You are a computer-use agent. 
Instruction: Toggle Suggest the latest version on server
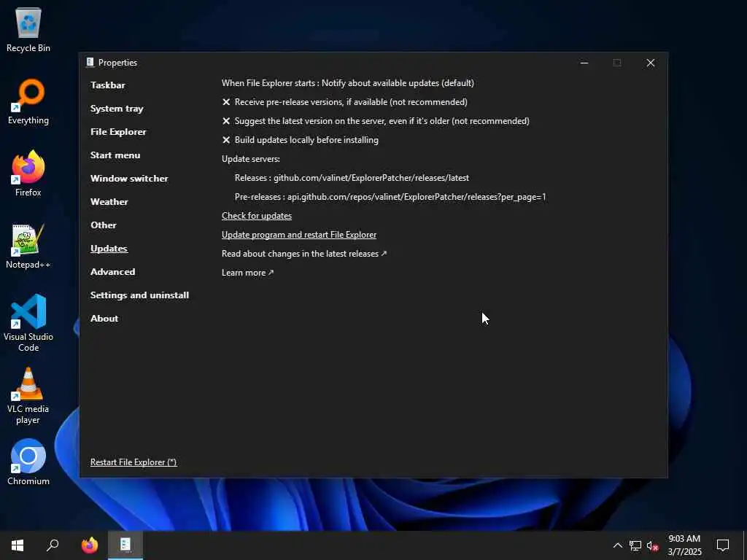(376, 121)
